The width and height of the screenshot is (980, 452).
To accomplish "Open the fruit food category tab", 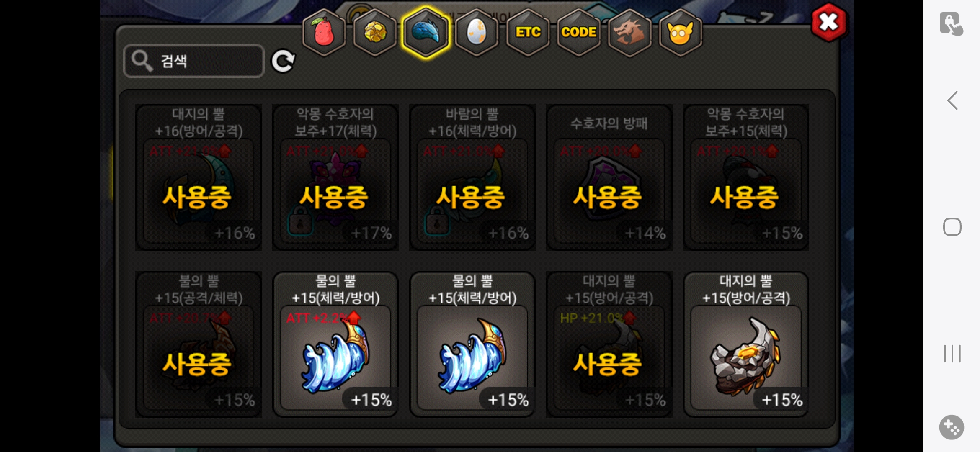I will pyautogui.click(x=324, y=32).
